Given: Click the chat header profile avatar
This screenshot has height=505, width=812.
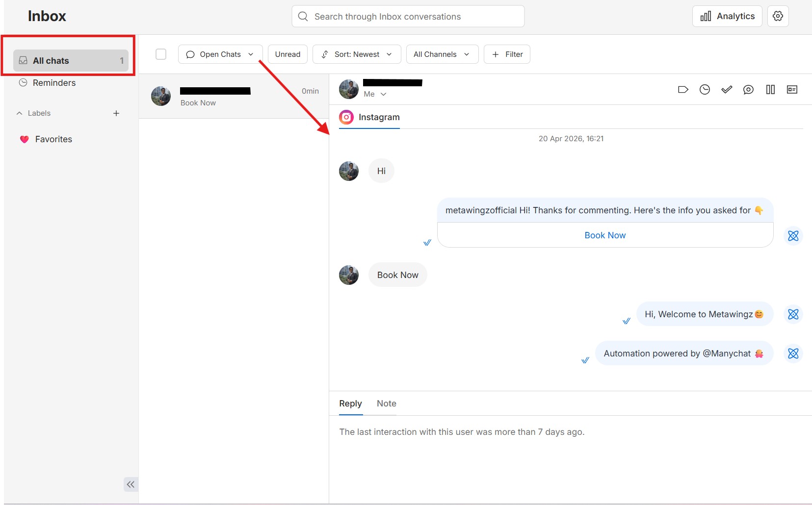Looking at the screenshot, I should (349, 89).
